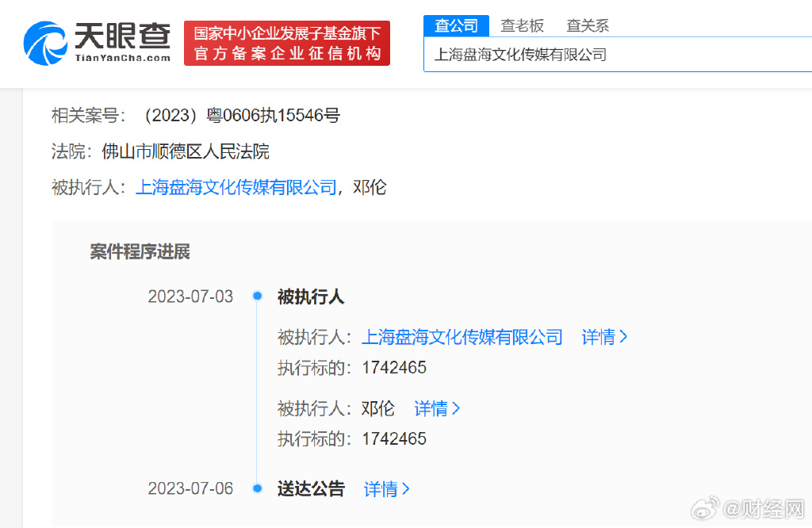
Task: Click the 天眼查 wordmark text
Action: tap(122, 36)
